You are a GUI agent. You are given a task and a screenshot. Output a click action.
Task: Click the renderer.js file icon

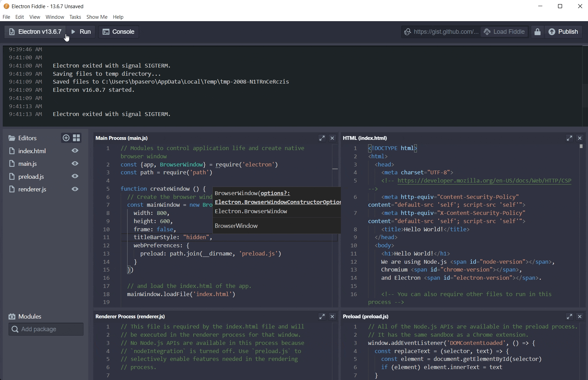[x=12, y=189]
